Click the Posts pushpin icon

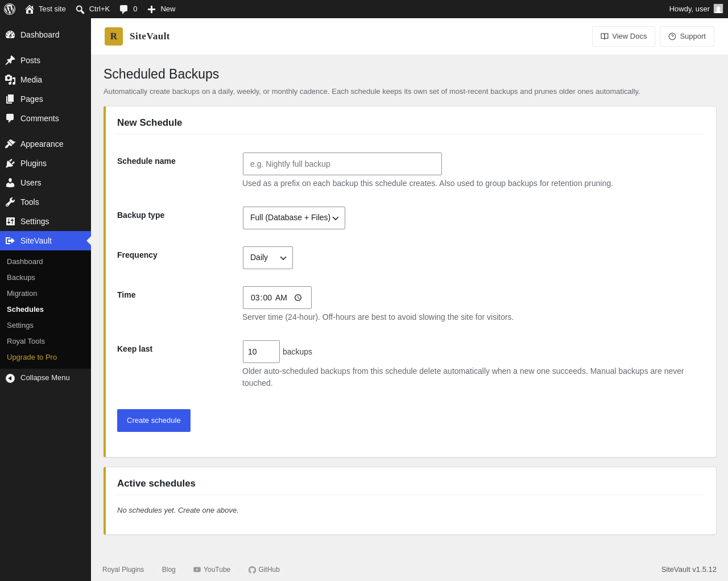click(10, 60)
